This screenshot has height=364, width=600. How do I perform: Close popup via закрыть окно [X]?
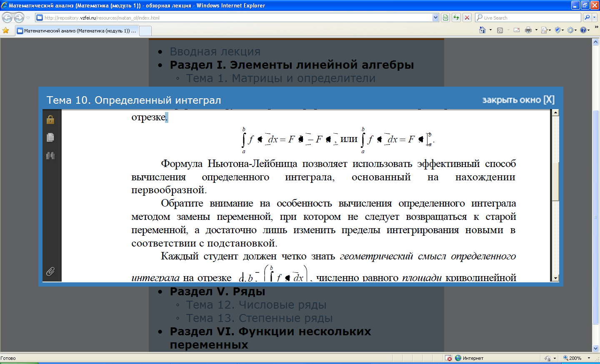pyautogui.click(x=518, y=100)
